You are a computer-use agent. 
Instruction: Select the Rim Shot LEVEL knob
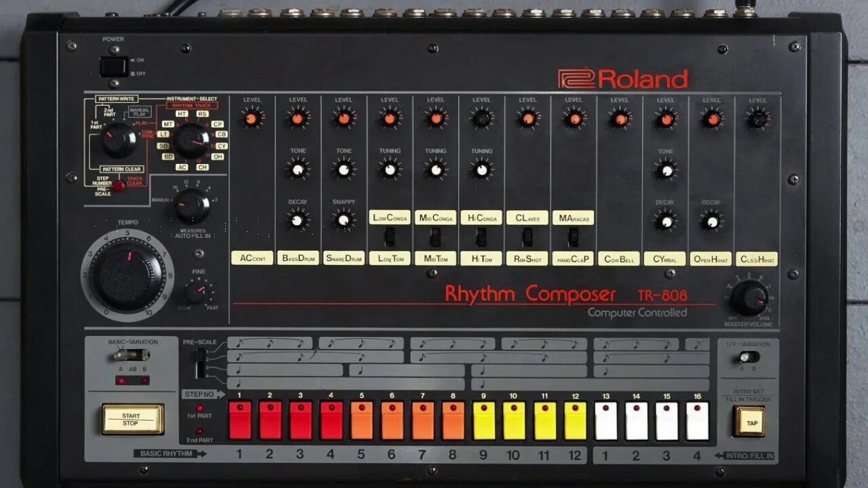[528, 119]
